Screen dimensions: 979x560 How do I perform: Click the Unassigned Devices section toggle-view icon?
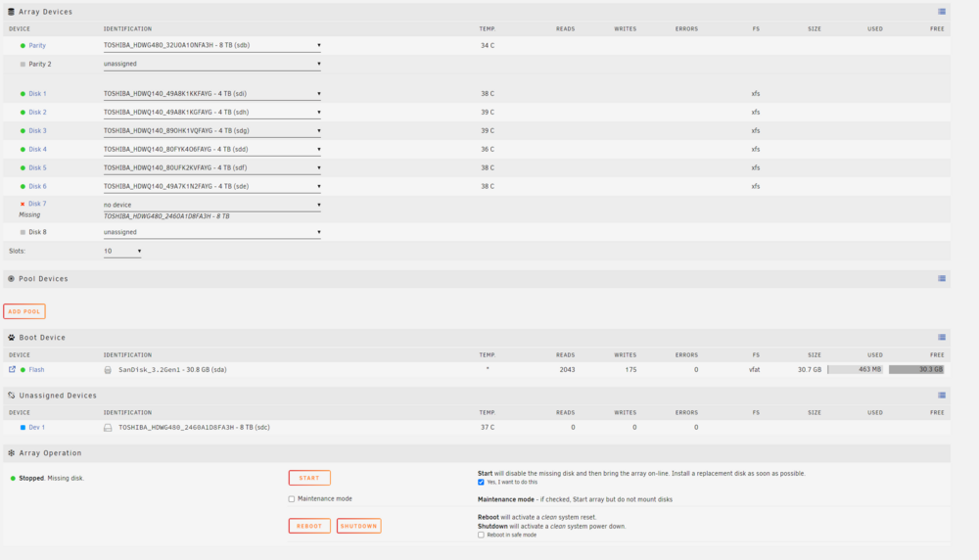942,396
